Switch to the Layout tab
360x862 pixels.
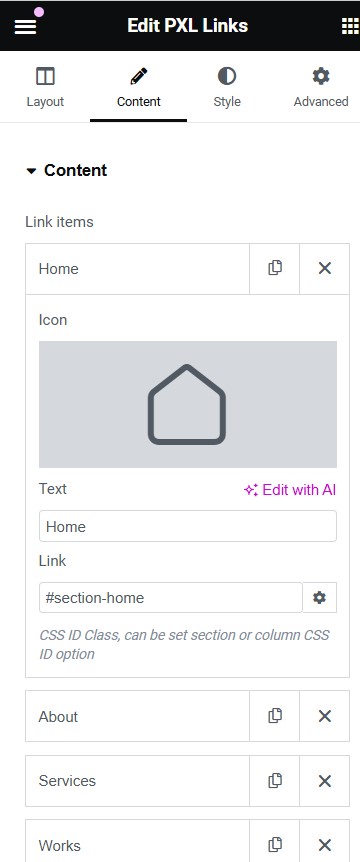coord(45,87)
